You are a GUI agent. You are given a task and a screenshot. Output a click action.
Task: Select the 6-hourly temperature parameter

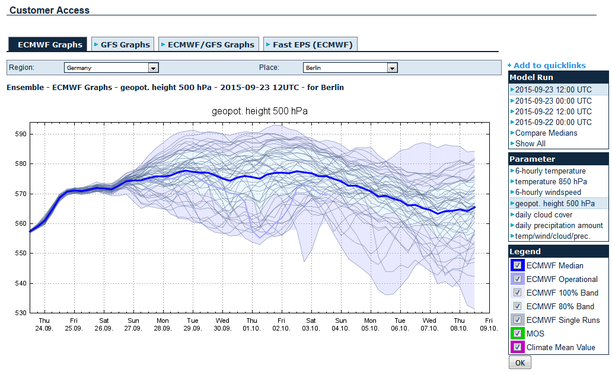550,171
